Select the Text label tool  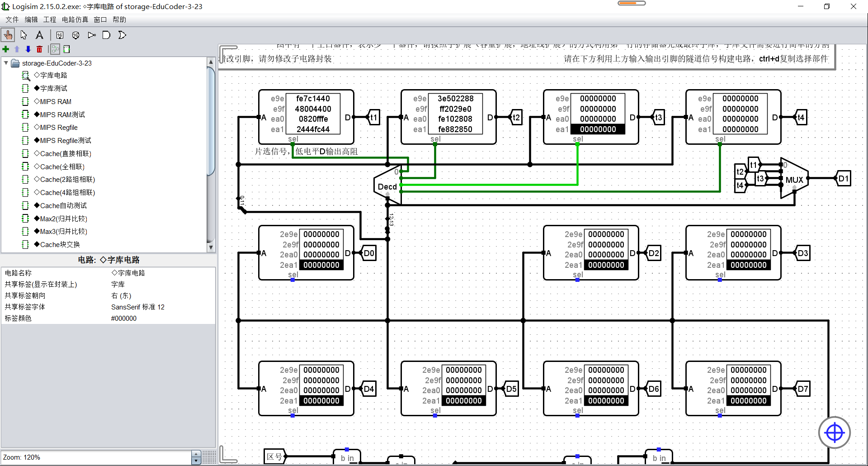pyautogui.click(x=39, y=35)
